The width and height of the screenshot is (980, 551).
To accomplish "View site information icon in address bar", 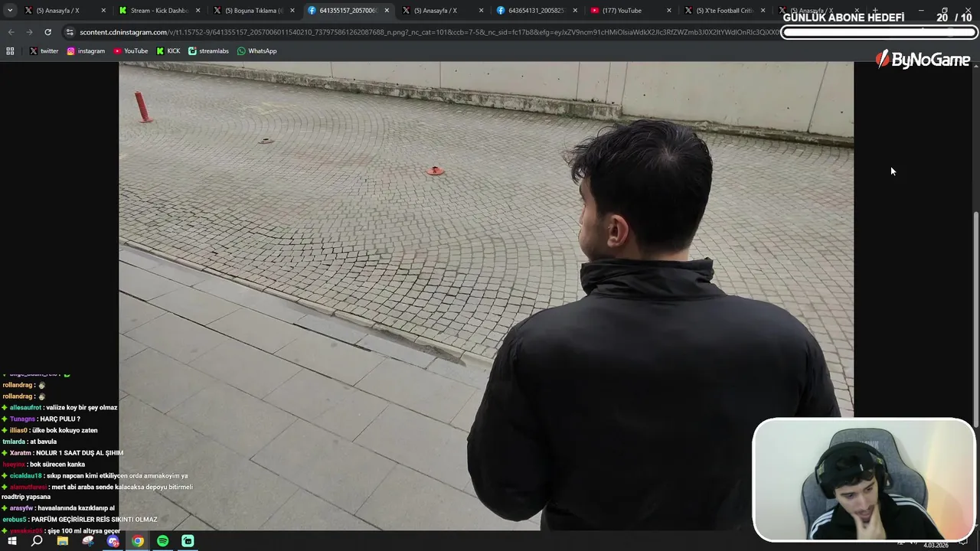I will tap(70, 32).
